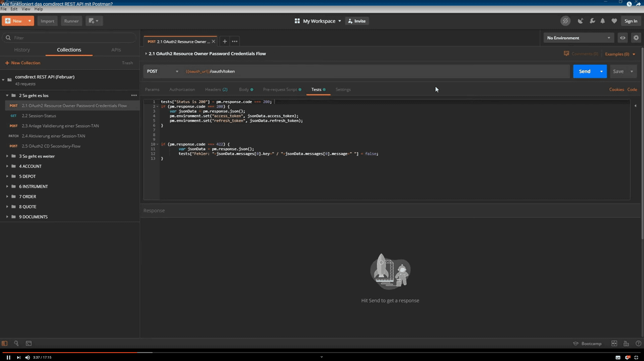Open the Runner button
This screenshot has width=644, height=361.
pyautogui.click(x=71, y=21)
